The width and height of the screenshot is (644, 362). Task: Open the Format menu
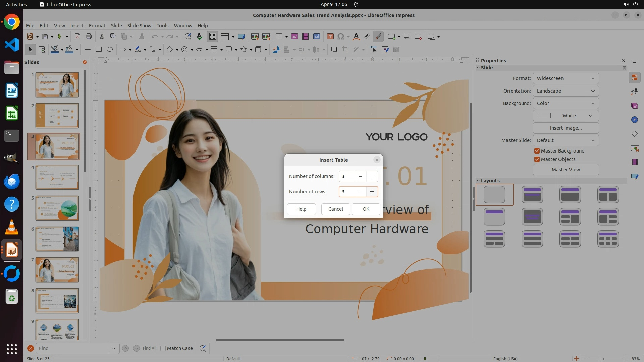[97, 26]
